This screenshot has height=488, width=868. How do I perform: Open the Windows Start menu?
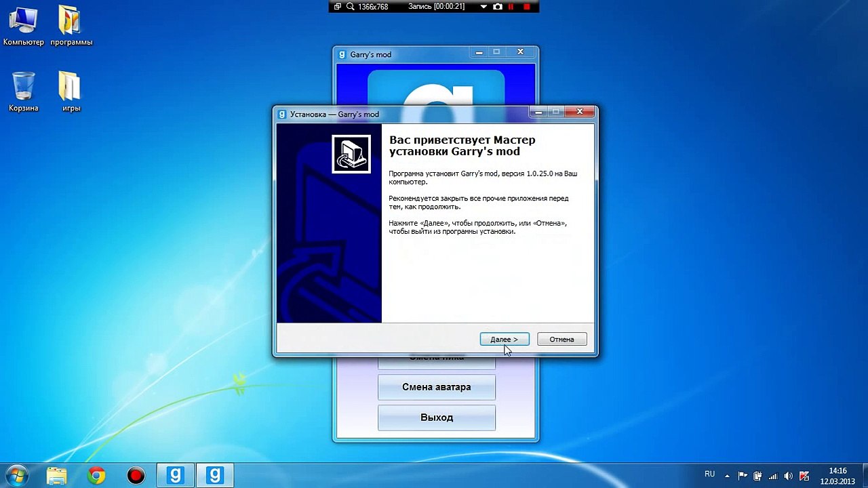pos(16,475)
